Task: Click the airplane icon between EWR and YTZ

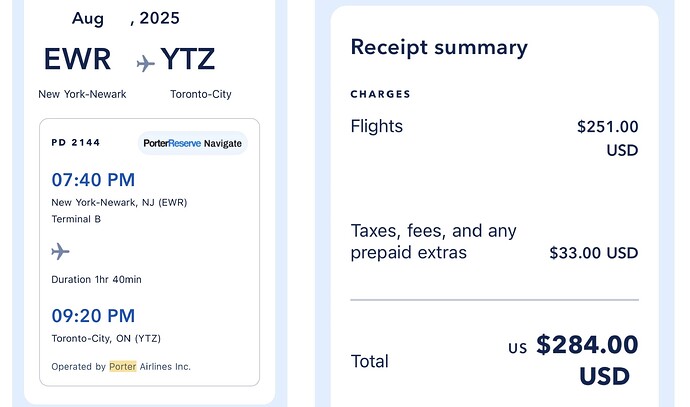Action: click(146, 63)
